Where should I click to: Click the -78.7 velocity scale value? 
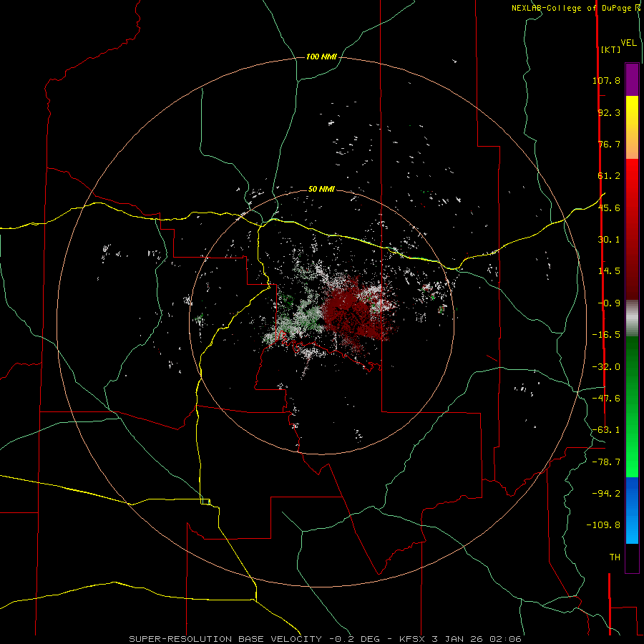[x=606, y=462]
